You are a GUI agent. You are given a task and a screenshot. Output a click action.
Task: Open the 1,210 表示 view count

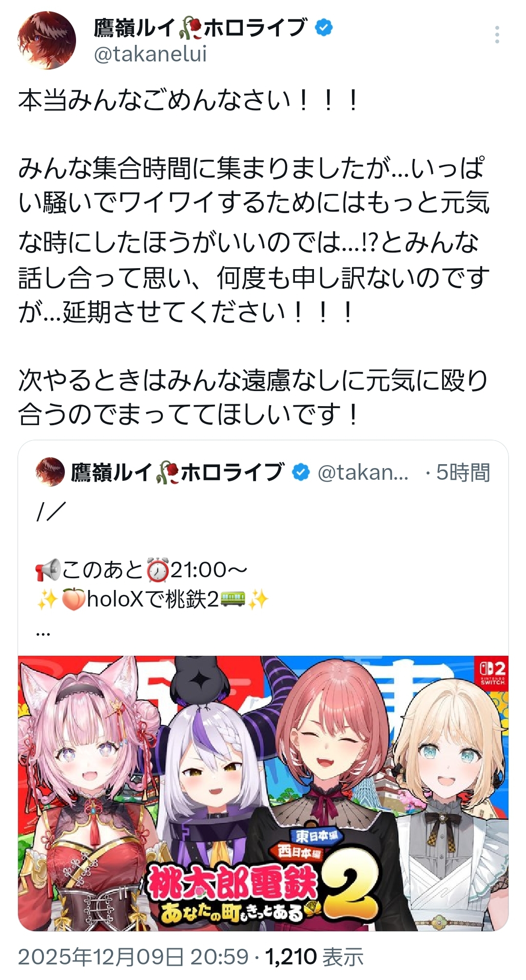[x=314, y=957]
